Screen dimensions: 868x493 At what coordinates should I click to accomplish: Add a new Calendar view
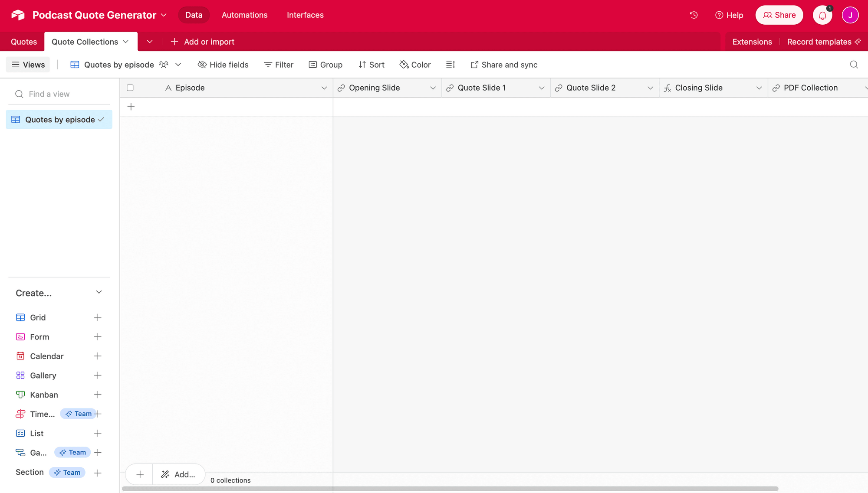click(x=98, y=356)
